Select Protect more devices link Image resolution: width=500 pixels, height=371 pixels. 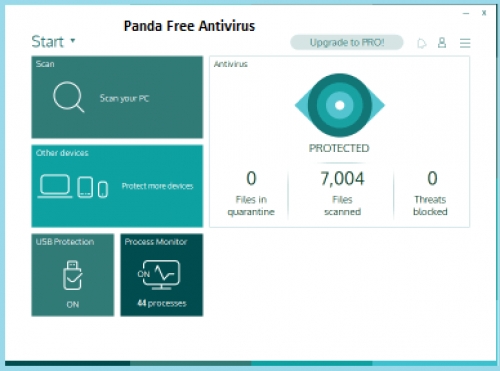coord(157,186)
